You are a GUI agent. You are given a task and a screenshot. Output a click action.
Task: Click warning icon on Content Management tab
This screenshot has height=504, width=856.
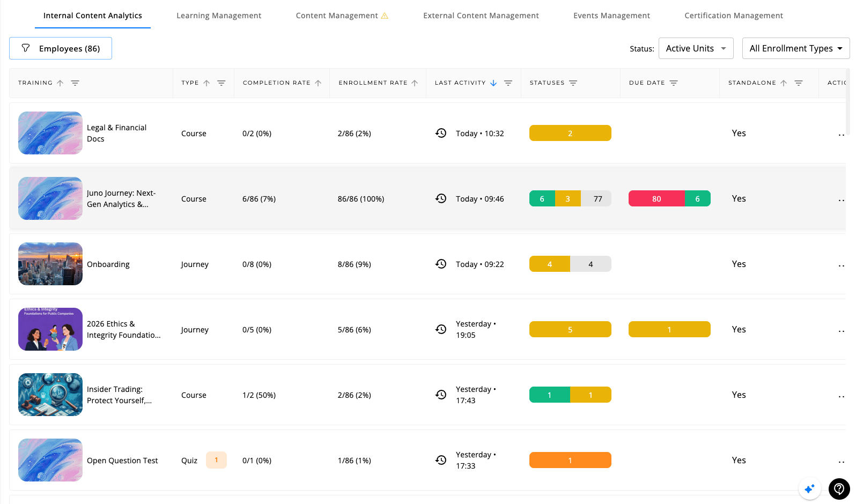click(x=385, y=16)
